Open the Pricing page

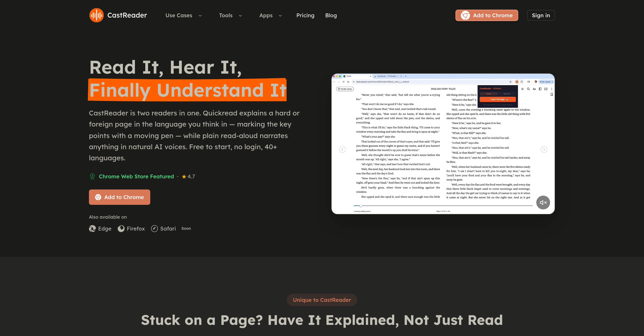pos(305,16)
